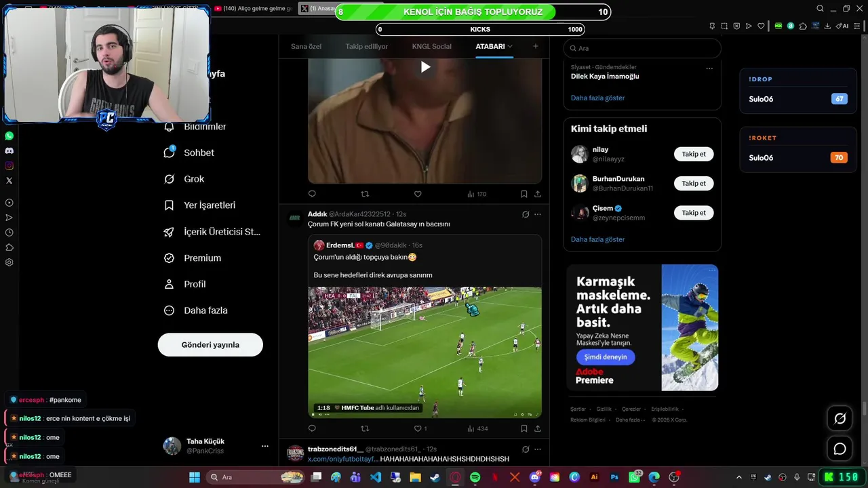This screenshot has height=488, width=868.
Task: Switch to the Sana özel tab
Action: (x=307, y=46)
